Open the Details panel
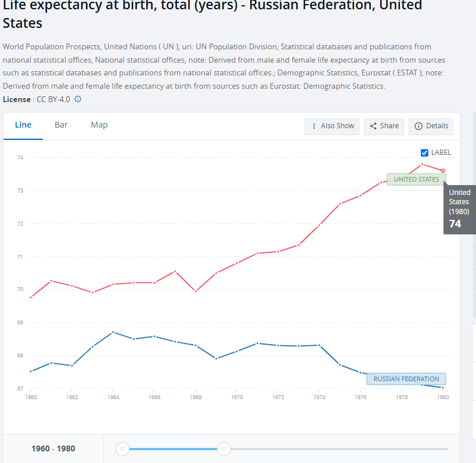The image size is (476, 463). (x=437, y=126)
